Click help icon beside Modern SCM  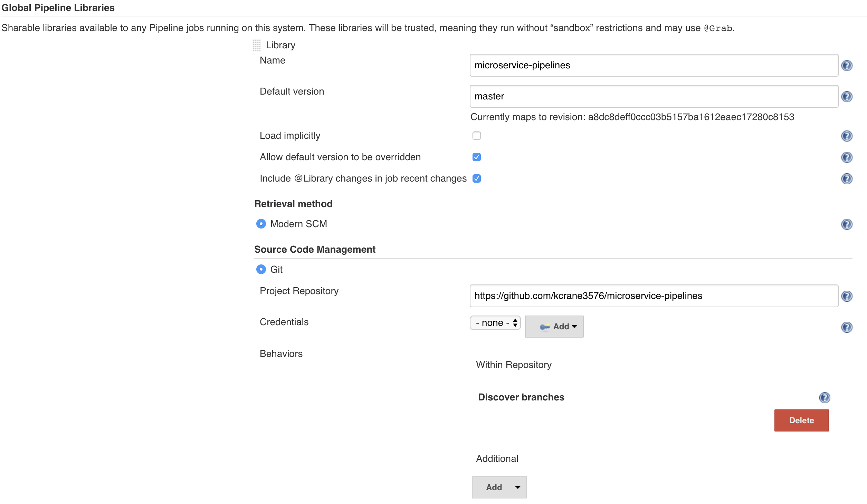point(847,224)
